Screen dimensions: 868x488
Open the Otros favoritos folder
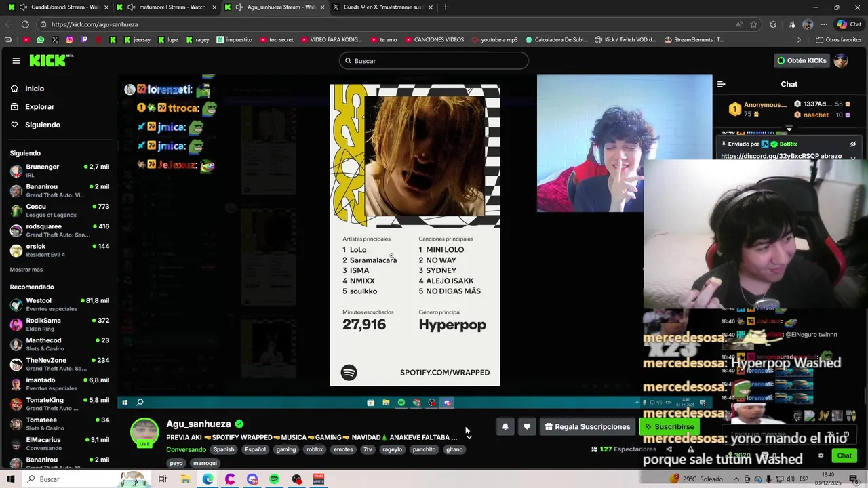click(x=838, y=40)
